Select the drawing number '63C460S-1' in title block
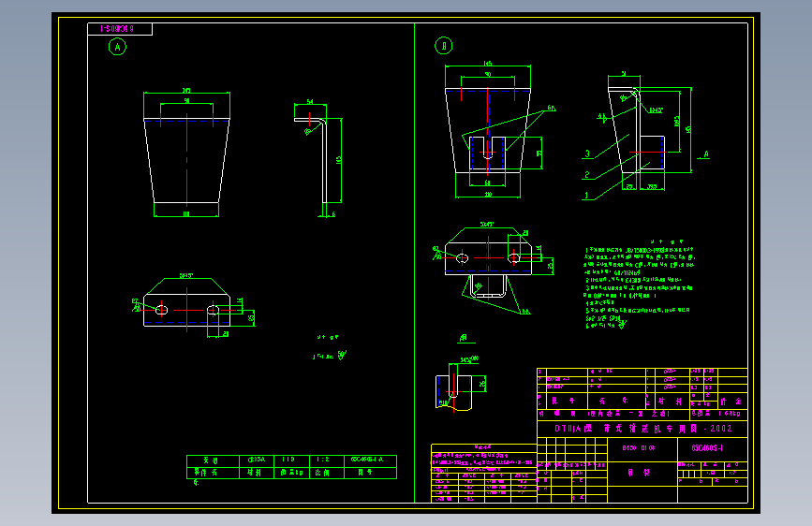The width and height of the screenshot is (812, 526). 707,448
